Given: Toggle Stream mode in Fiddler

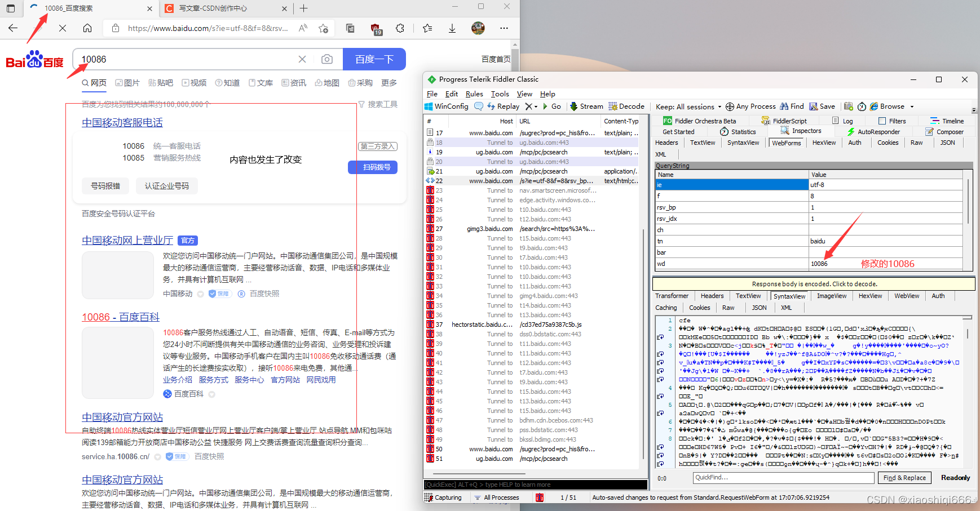Looking at the screenshot, I should 586,106.
